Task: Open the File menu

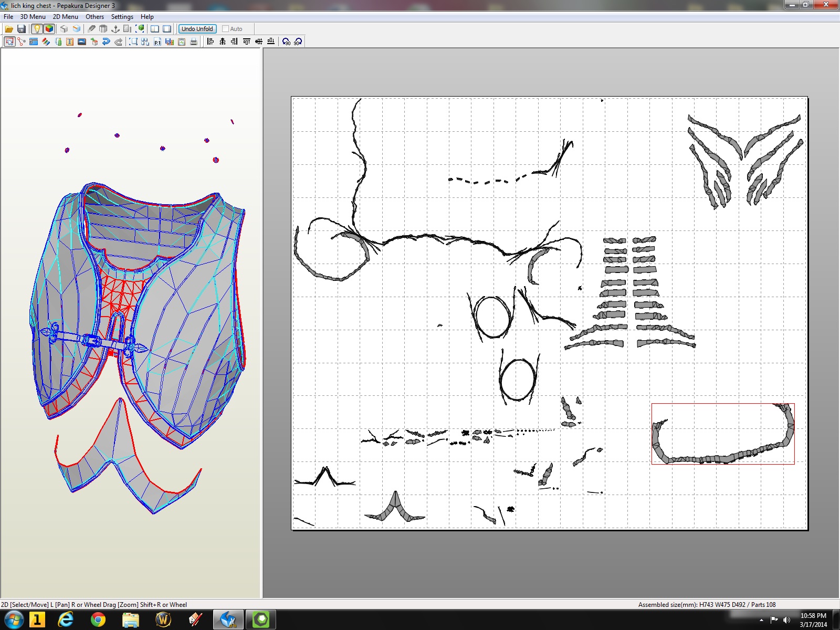Action: pyautogui.click(x=8, y=17)
